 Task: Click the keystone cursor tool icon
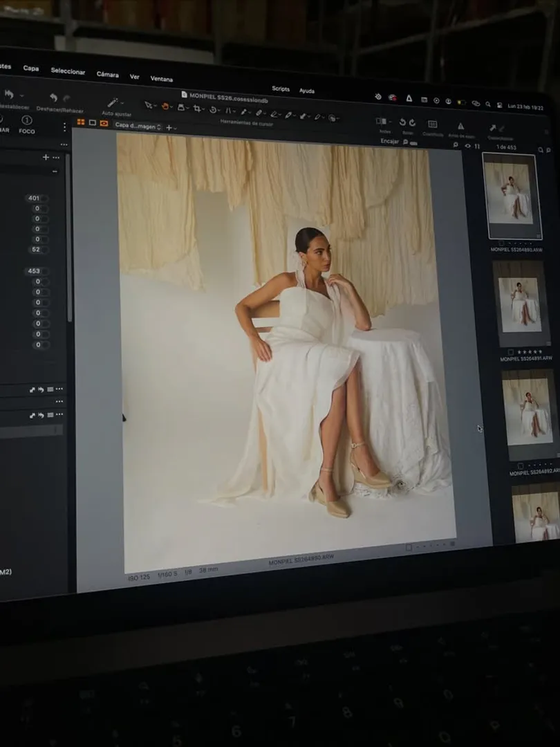[x=227, y=110]
